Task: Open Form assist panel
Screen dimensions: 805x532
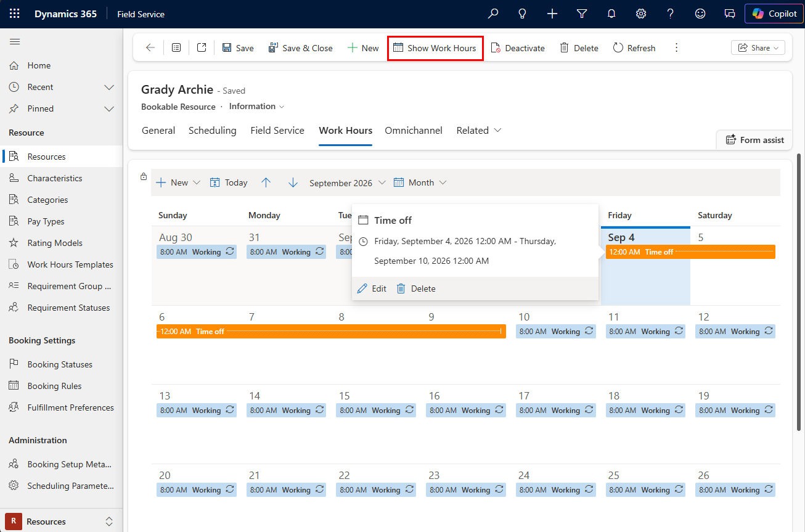Action: coord(754,140)
